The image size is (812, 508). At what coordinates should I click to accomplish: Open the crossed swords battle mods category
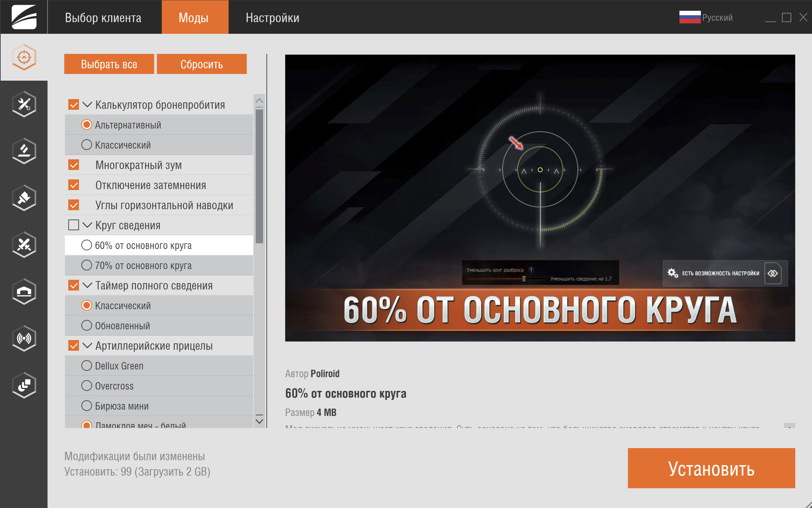click(24, 245)
